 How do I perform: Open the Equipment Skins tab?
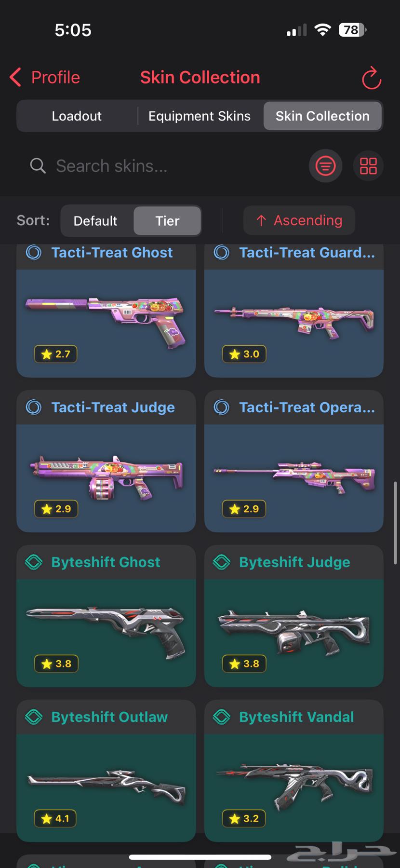point(200,116)
